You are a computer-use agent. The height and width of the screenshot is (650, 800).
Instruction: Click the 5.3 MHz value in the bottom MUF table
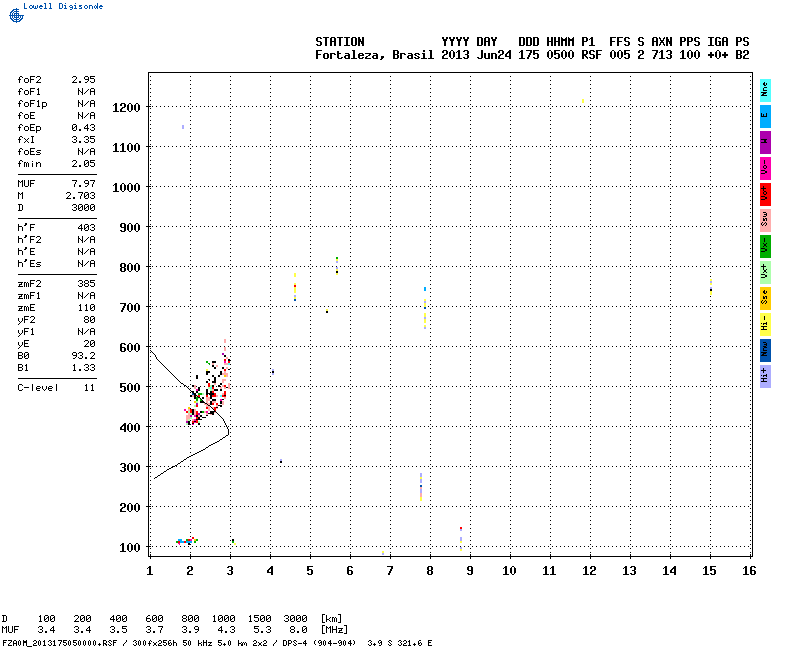click(262, 630)
